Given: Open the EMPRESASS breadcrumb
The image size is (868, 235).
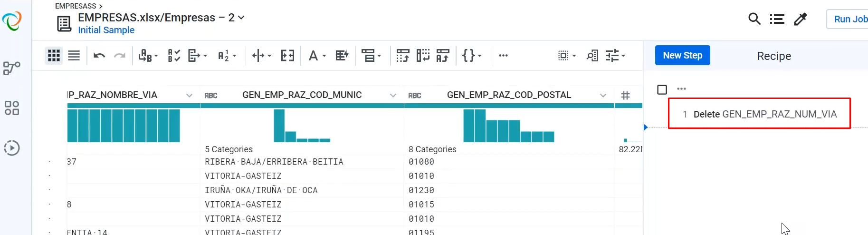Looking at the screenshot, I should 76,6.
